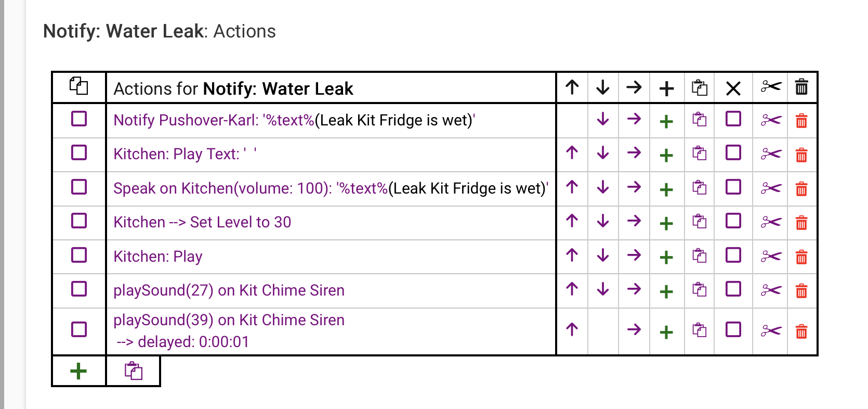Click the header copy-all icon
868x409 pixels.
(79, 86)
